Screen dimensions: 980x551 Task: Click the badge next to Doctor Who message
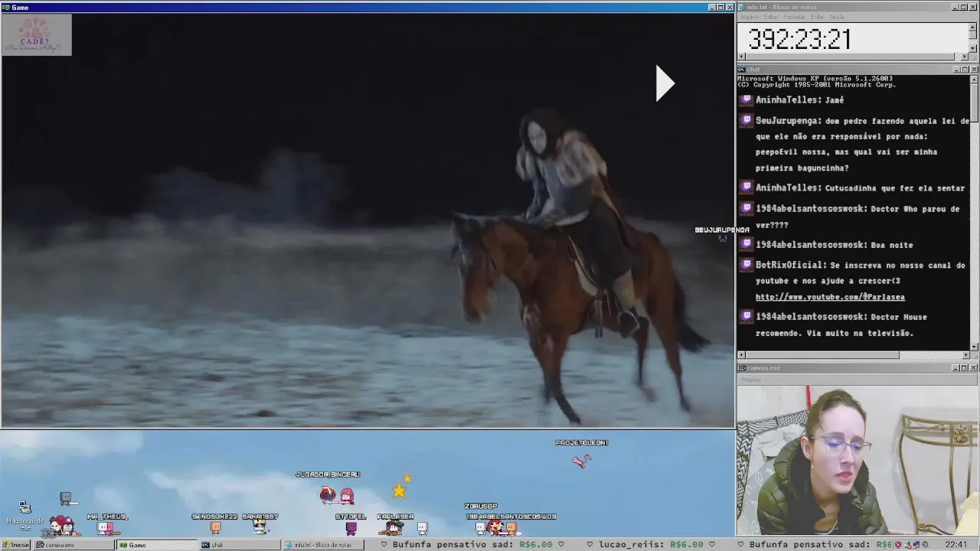point(746,208)
